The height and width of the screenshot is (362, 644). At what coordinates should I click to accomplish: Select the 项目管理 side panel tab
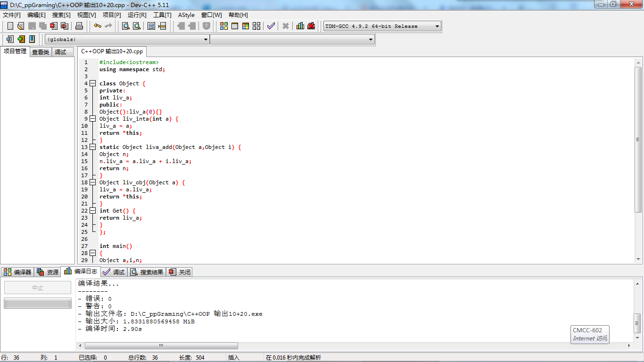click(x=15, y=51)
